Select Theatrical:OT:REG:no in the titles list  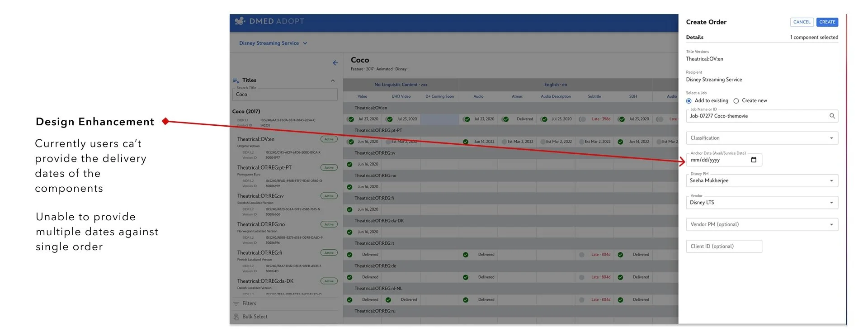click(x=261, y=225)
